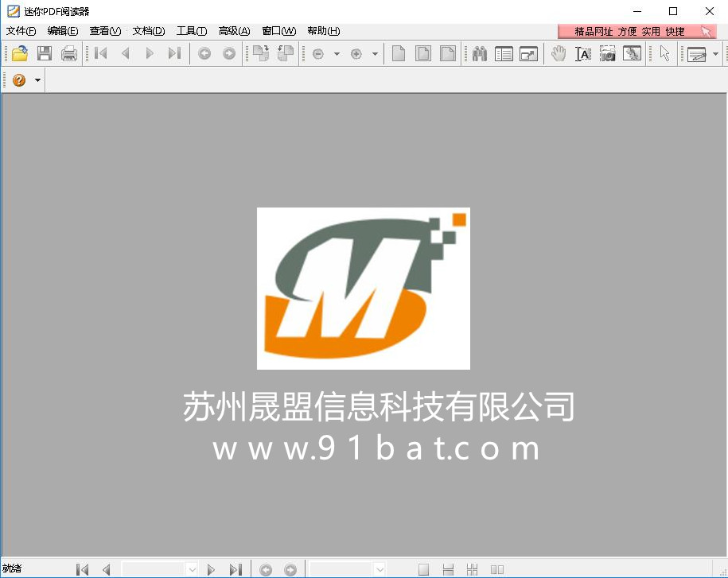Zoom in with the plus magnifier
The height and width of the screenshot is (578, 728).
pyautogui.click(x=356, y=54)
